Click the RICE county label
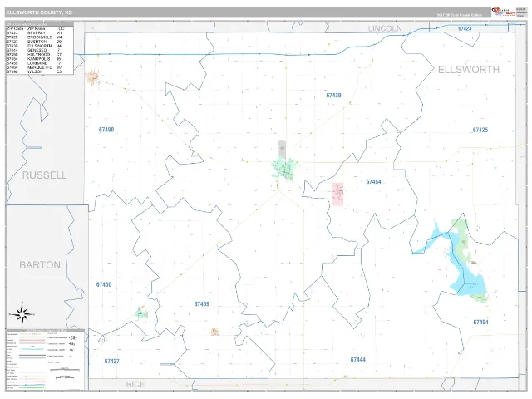This screenshot has height=399, width=532. pyautogui.click(x=135, y=384)
